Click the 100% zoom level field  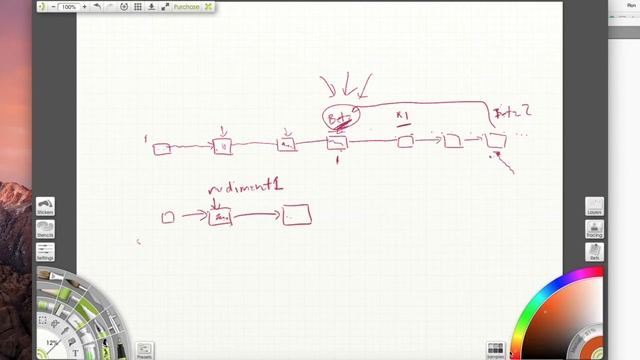click(69, 7)
